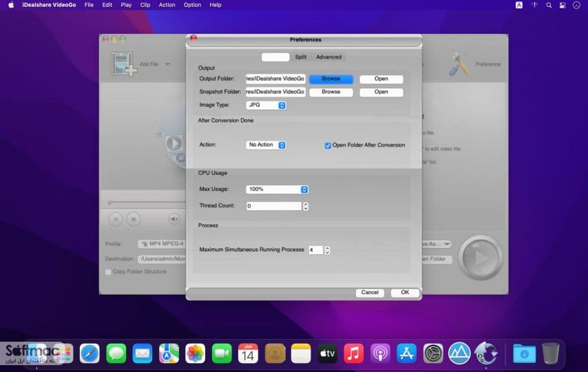Open Control Center in menu bar
This screenshot has height=372, width=588.
(563, 5)
